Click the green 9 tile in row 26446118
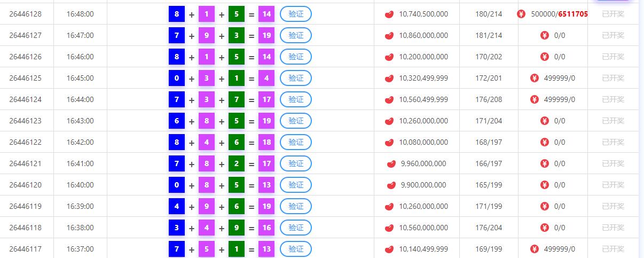This screenshot has height=258, width=644. pyautogui.click(x=237, y=228)
